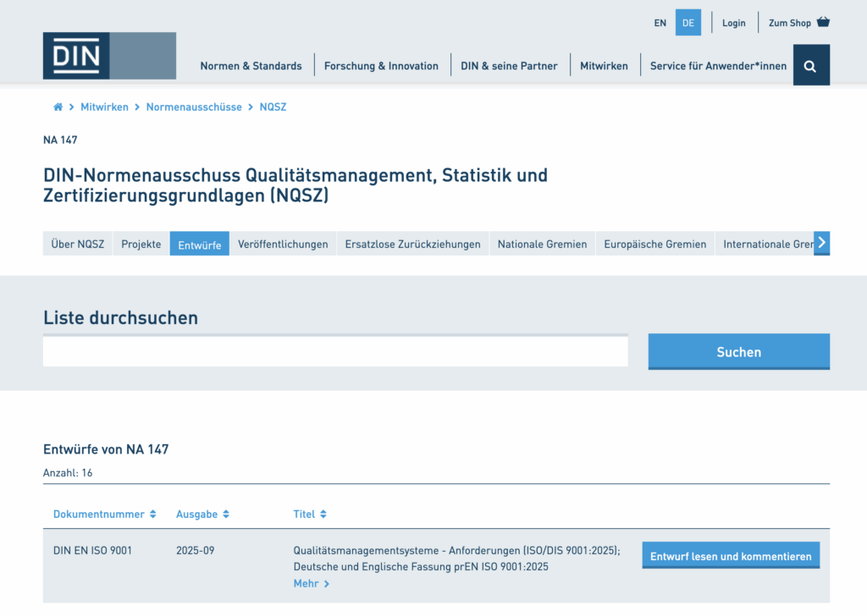Open the Forschung & Innovation menu
The image size is (867, 616).
(381, 66)
